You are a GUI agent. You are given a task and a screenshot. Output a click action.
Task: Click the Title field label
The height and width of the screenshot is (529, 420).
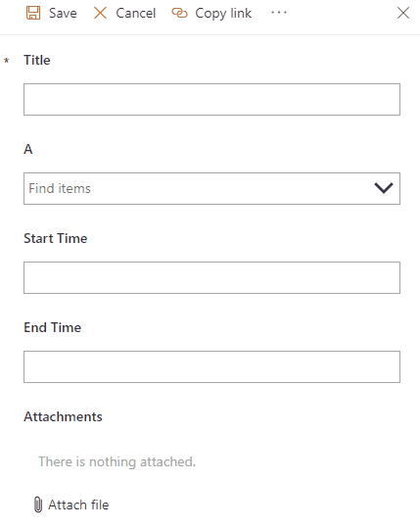pos(37,60)
